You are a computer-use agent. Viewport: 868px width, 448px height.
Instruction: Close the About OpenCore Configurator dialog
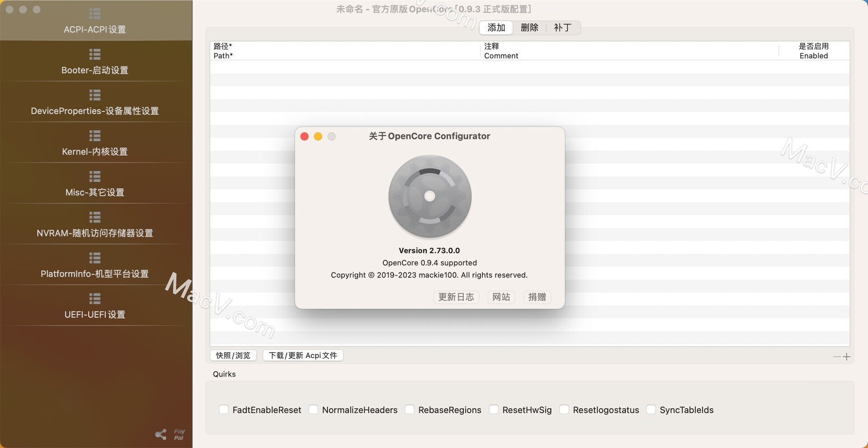click(x=305, y=137)
